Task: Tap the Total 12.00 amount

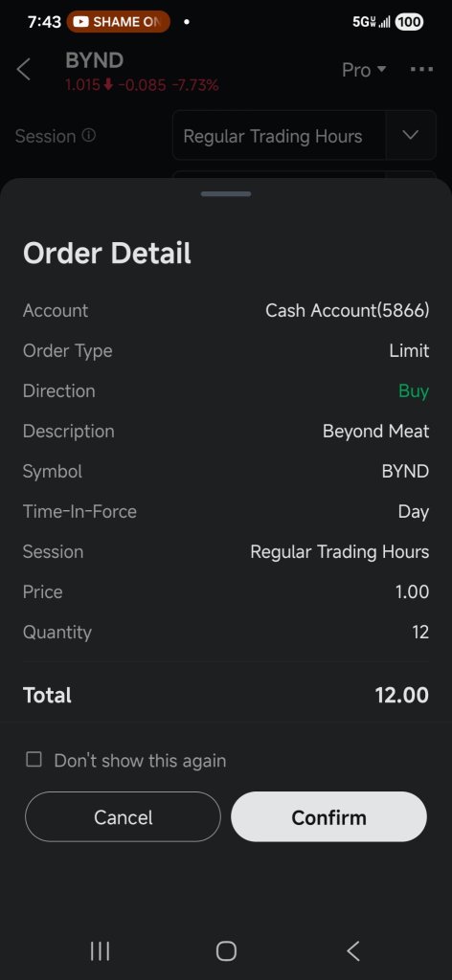Action: [x=402, y=695]
